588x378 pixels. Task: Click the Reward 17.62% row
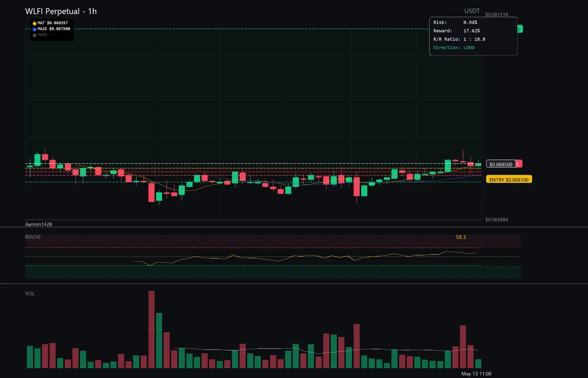(457, 31)
